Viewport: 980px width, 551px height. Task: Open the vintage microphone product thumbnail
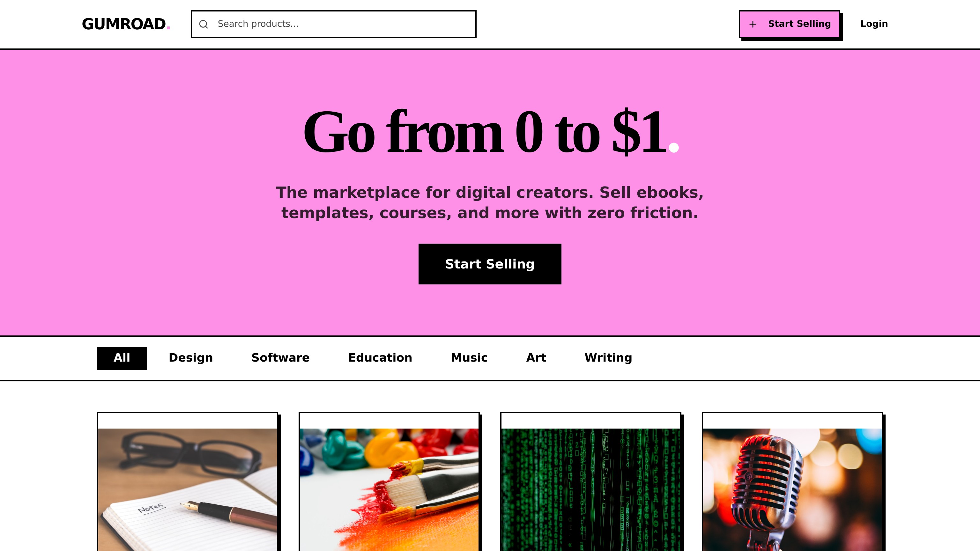792,490
